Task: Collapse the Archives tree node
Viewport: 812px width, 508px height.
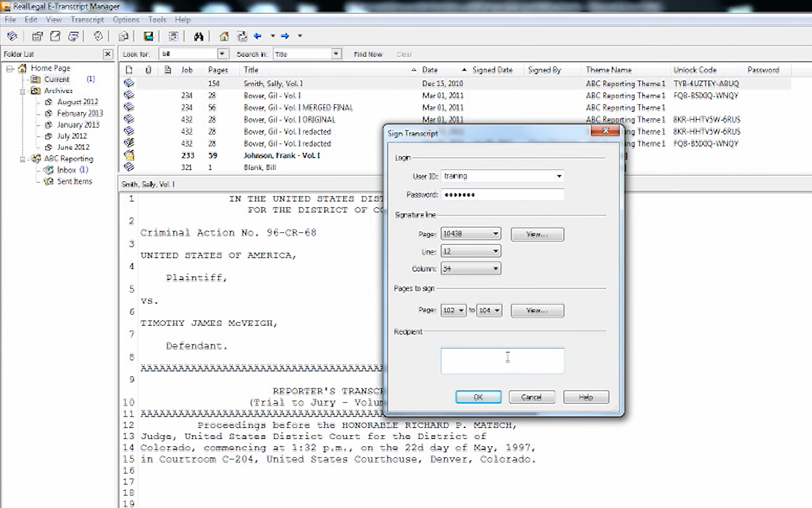Action: (x=23, y=91)
